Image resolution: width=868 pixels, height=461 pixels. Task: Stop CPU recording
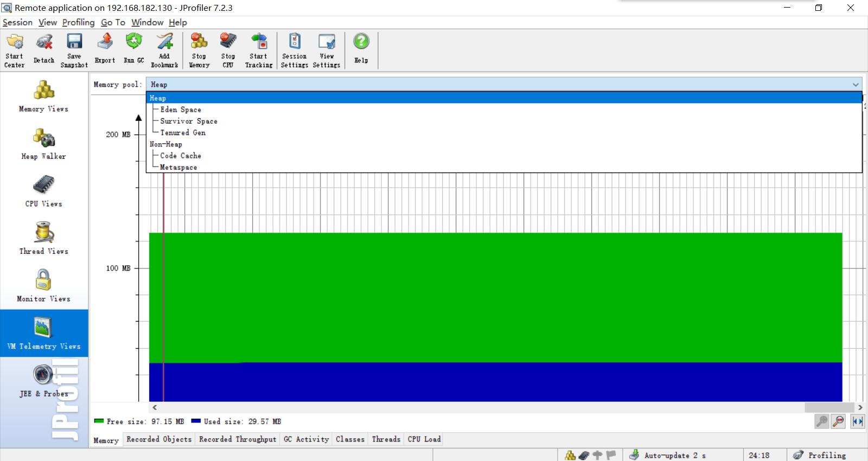[228, 50]
